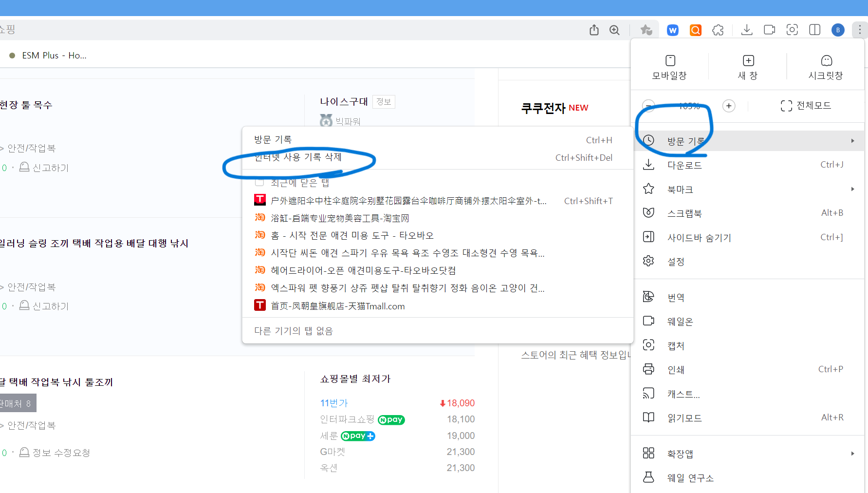868x493 pixels.
Task: Click the bookmark star icon in toolbar
Action: [646, 30]
